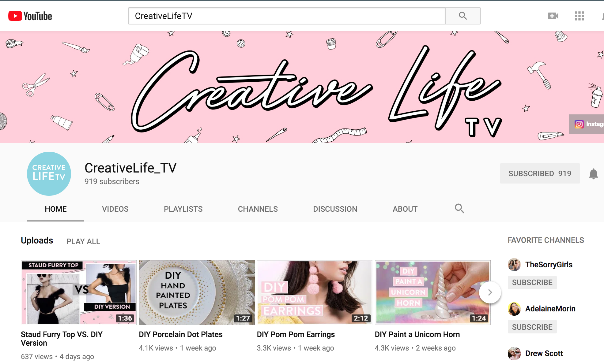Advance the Uploads carousel with next arrow

pos(490,292)
